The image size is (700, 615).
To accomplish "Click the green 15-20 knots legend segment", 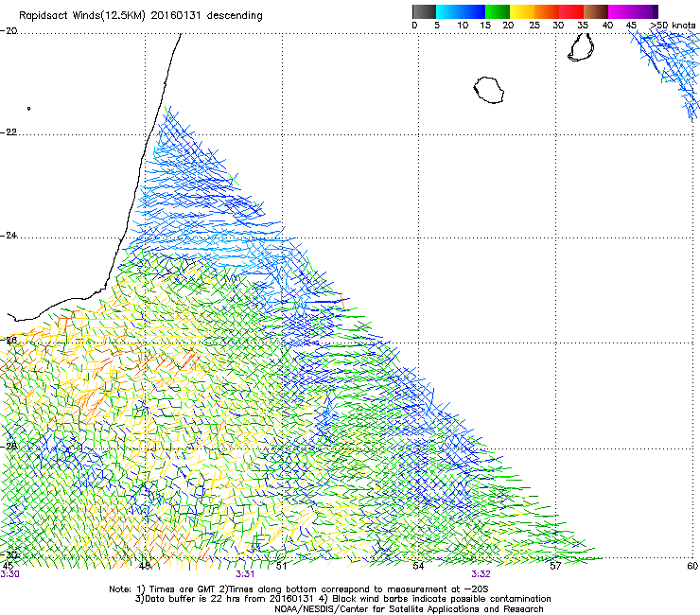I will (x=498, y=11).
